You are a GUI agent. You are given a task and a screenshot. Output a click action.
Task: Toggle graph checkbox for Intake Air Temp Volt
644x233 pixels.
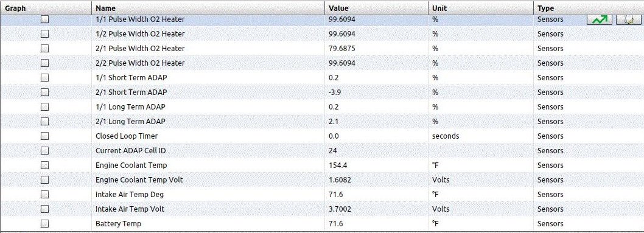45,209
